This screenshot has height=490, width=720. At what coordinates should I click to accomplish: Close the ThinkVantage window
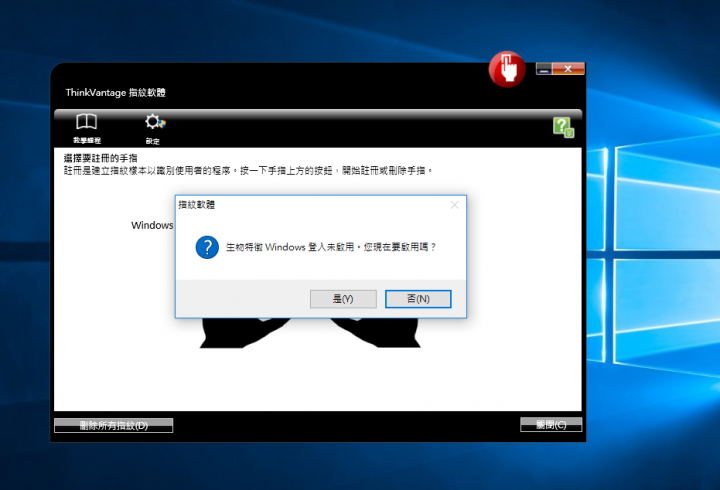pos(568,69)
